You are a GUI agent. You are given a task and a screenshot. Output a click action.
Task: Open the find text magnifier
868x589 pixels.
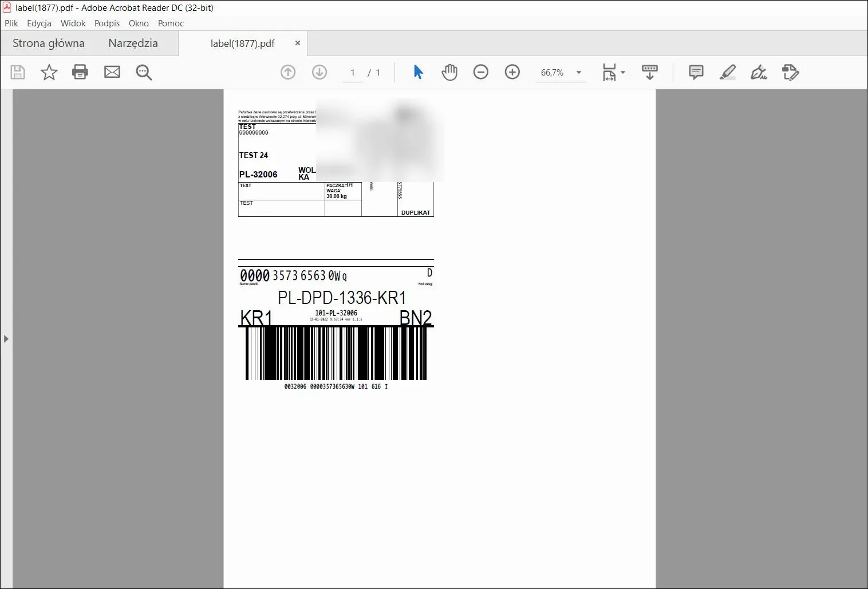click(x=144, y=72)
